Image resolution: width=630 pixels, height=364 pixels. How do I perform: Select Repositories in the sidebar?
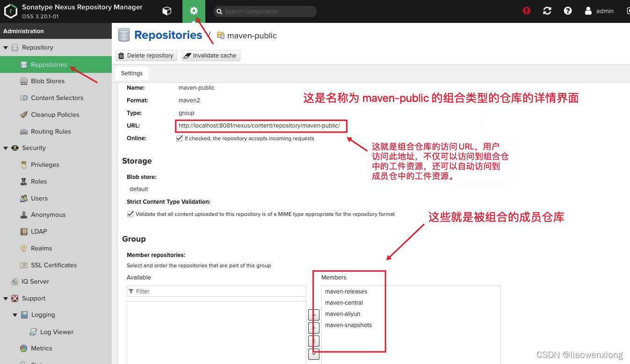click(56, 64)
